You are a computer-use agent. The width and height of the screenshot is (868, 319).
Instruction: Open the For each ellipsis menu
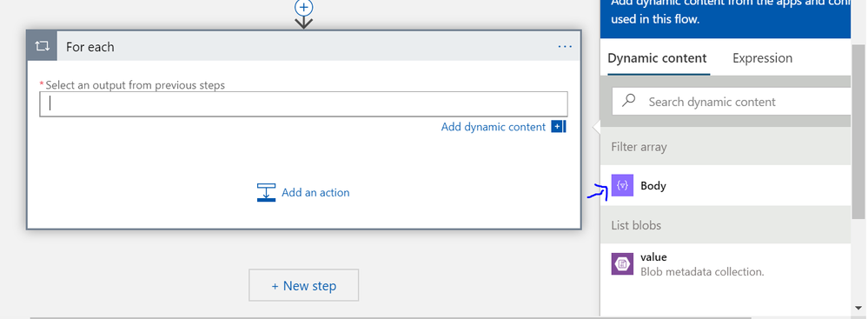565,47
